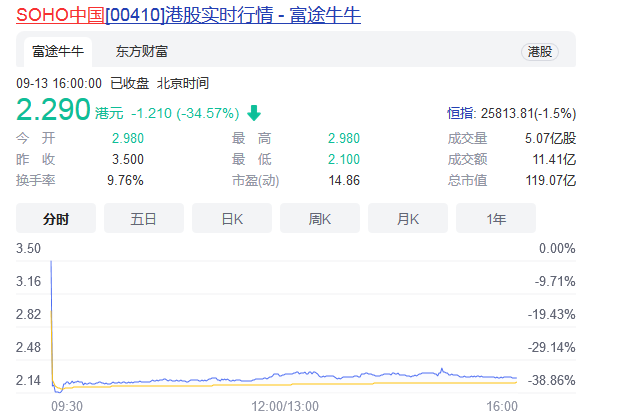
Task: Click the 港股 market badge
Action: point(539,52)
